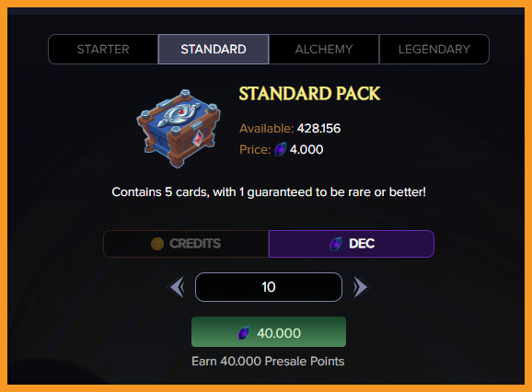Increase pack quantity with right chevron arrows
The width and height of the screenshot is (532, 392).
pos(361,287)
